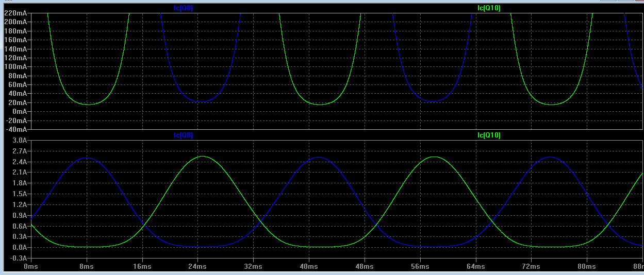Click the 20mA vertical axis label

point(18,102)
